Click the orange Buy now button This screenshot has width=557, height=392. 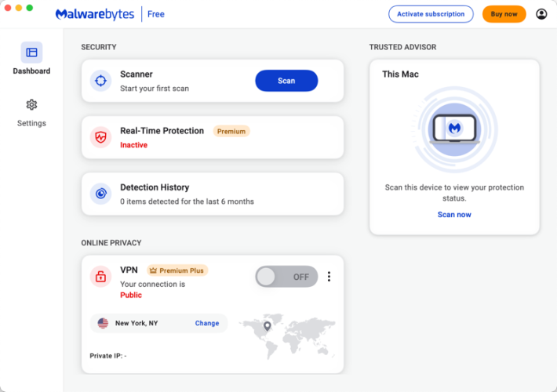pyautogui.click(x=504, y=14)
